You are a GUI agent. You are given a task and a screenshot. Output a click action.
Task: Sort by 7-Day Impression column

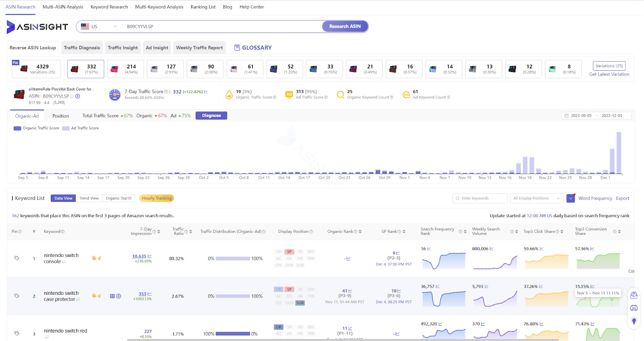coord(159,232)
